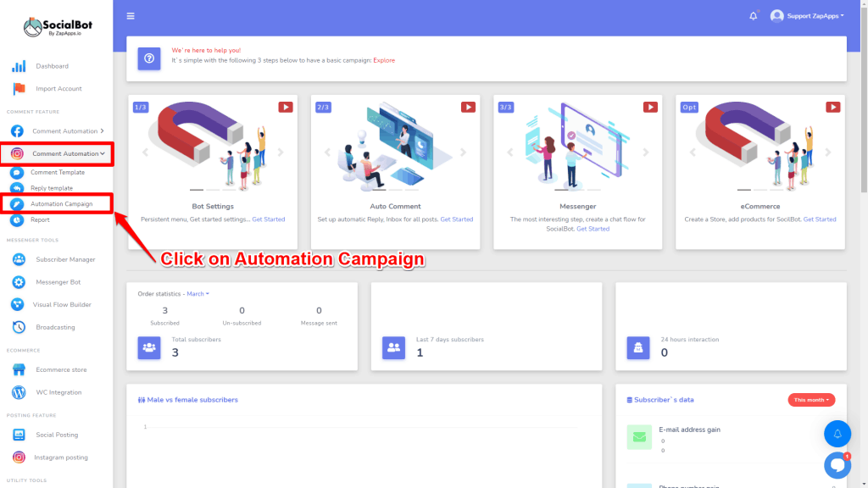Go to next eCommerce slide
The width and height of the screenshot is (868, 488).
coord(828,152)
